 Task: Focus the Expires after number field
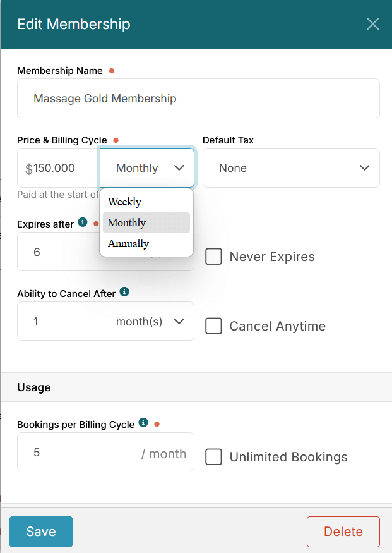[x=58, y=252]
